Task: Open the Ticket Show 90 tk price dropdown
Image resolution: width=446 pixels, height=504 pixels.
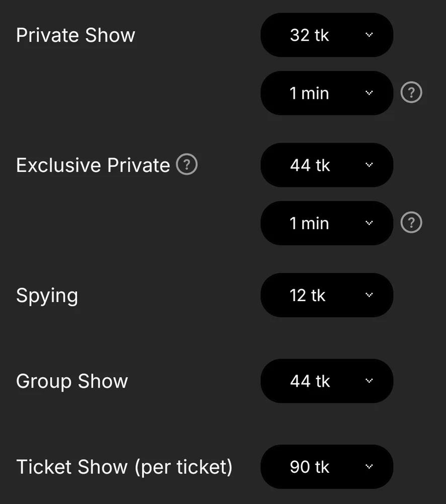Action: 326,467
